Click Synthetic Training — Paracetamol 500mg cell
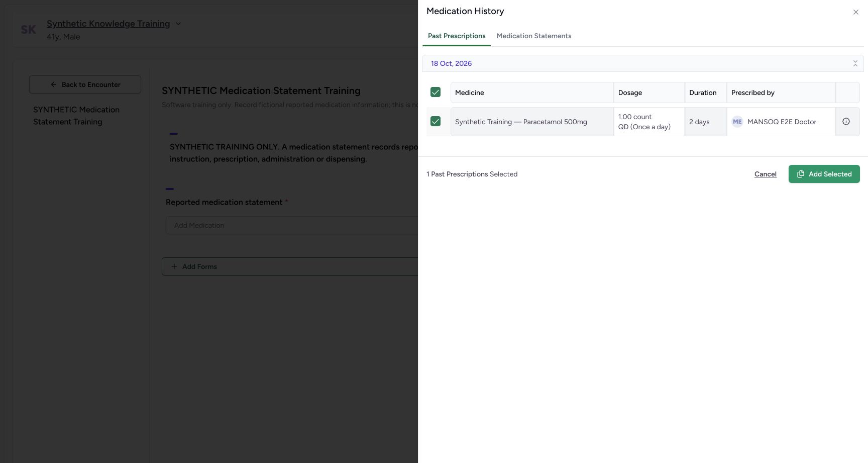The height and width of the screenshot is (463, 868). click(x=532, y=122)
